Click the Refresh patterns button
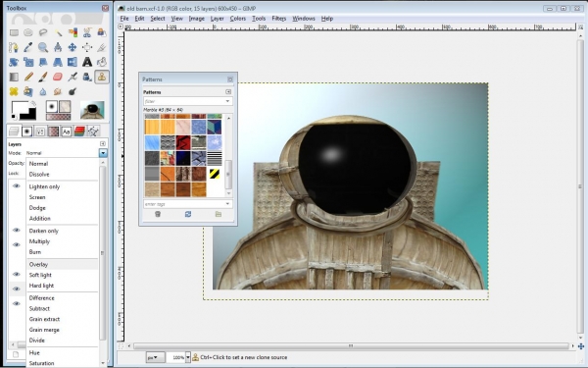The image size is (588, 368). 188,214
